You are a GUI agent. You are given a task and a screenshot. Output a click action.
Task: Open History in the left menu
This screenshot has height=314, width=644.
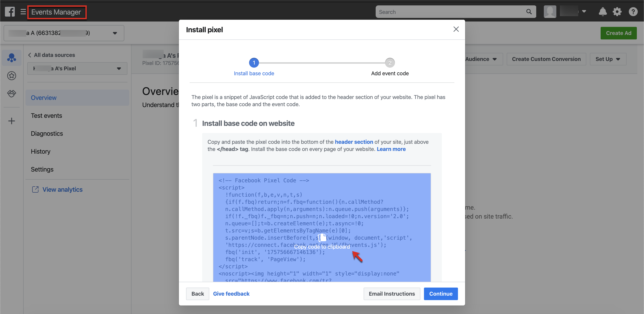[40, 151]
